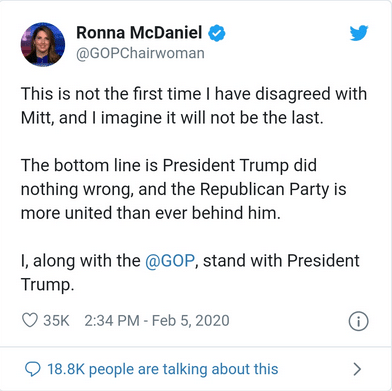Viewport: 392px width, 391px height.
Task: Click the line 'The bottom line is President Trump did'
Action: click(169, 165)
